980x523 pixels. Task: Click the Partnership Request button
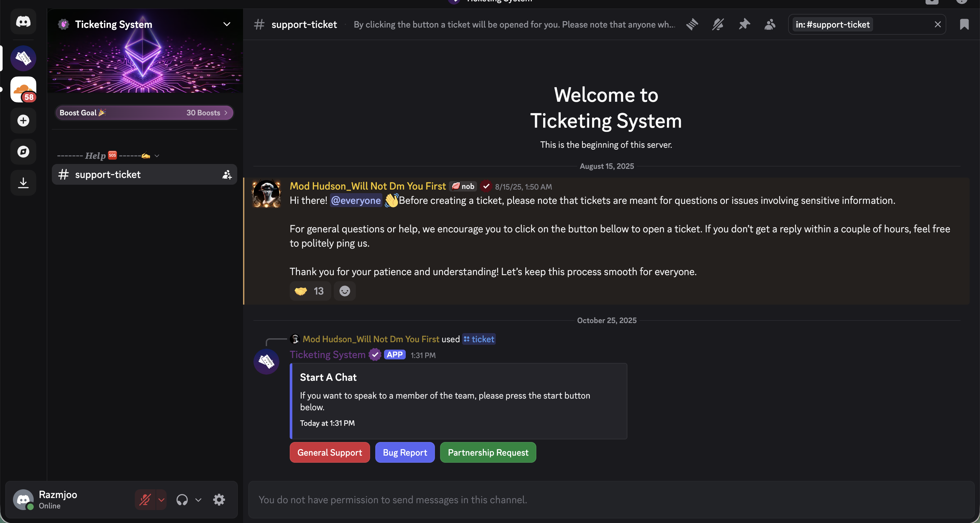point(488,452)
